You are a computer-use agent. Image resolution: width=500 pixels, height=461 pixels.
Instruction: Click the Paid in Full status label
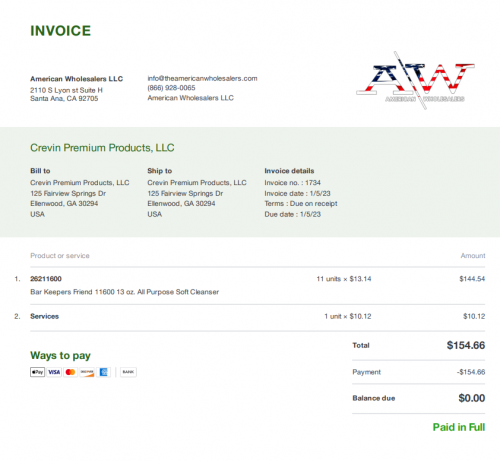(459, 427)
